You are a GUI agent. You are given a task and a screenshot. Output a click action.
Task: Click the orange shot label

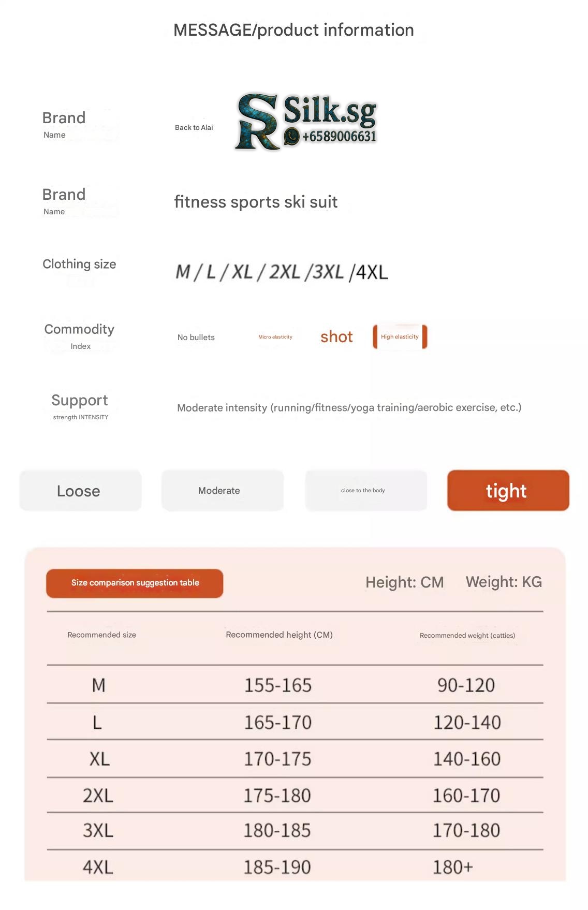[336, 337]
